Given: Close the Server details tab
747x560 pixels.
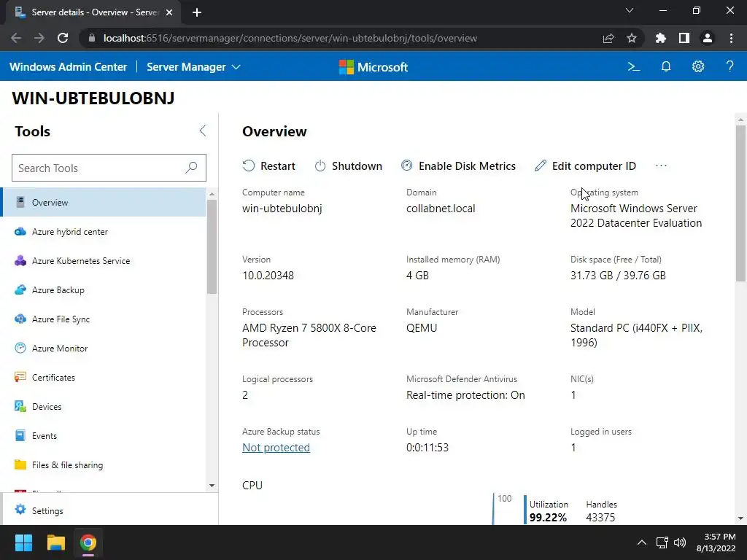Looking at the screenshot, I should pos(169,12).
